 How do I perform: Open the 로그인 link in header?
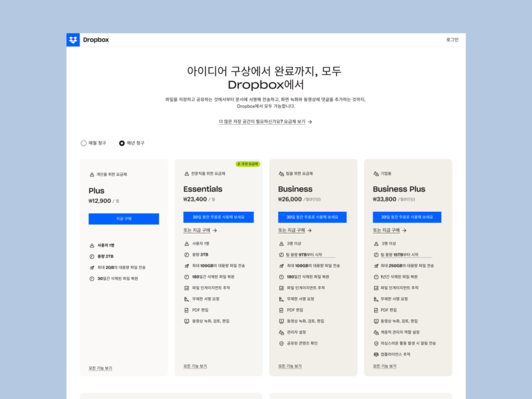tap(452, 39)
